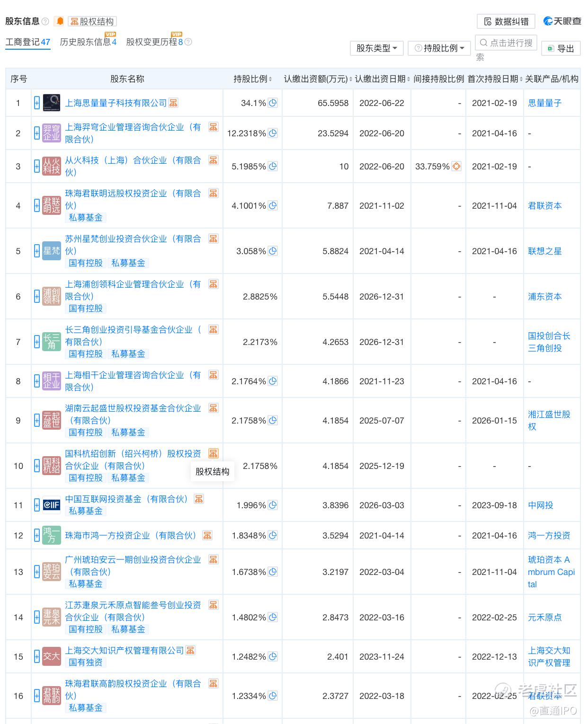Click the 国有独资 tag under 上海交大知识产权
Viewport: 588px width, 724px height.
[86, 662]
